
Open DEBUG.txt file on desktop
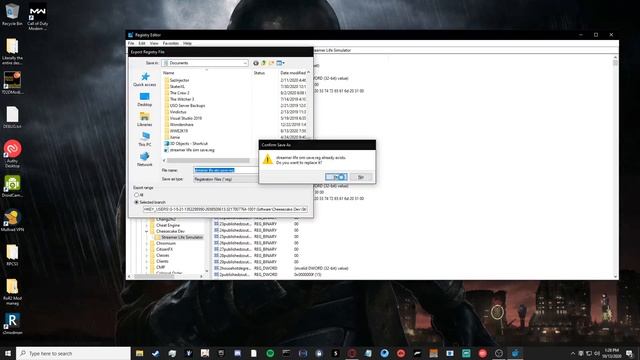click(12, 117)
